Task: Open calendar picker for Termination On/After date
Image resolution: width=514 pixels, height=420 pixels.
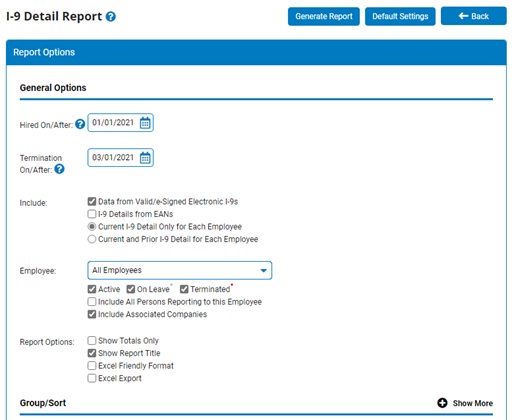Action: pyautogui.click(x=145, y=158)
